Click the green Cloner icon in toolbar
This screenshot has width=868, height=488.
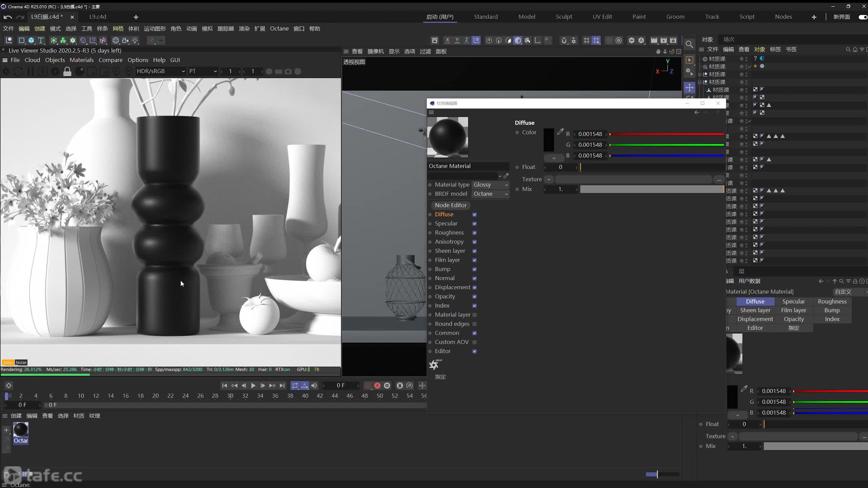point(63,40)
